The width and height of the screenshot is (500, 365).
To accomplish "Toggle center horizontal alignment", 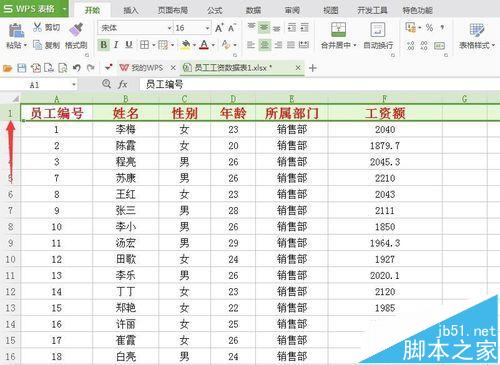I will point(264,45).
